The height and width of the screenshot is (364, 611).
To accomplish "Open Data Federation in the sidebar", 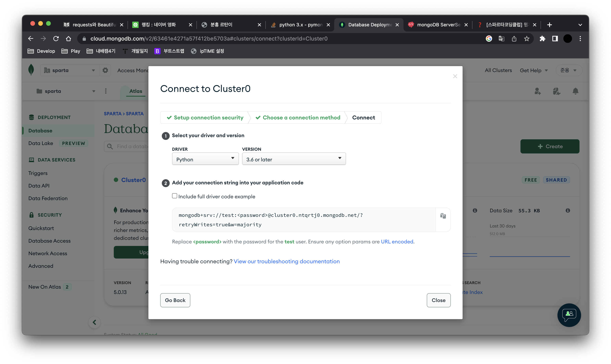I will point(48,198).
